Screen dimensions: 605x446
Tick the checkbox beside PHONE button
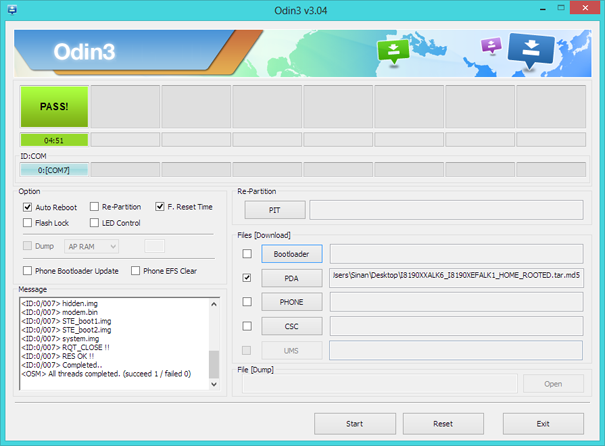coord(247,301)
